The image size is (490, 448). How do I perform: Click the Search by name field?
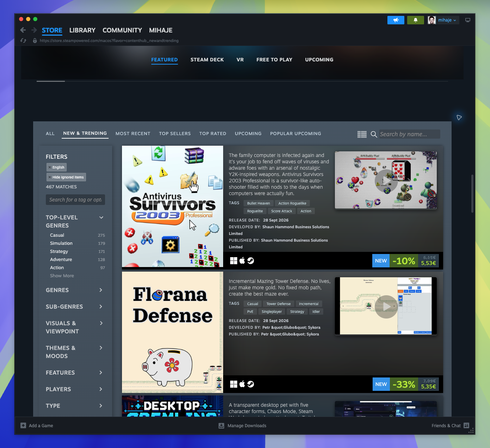point(410,134)
